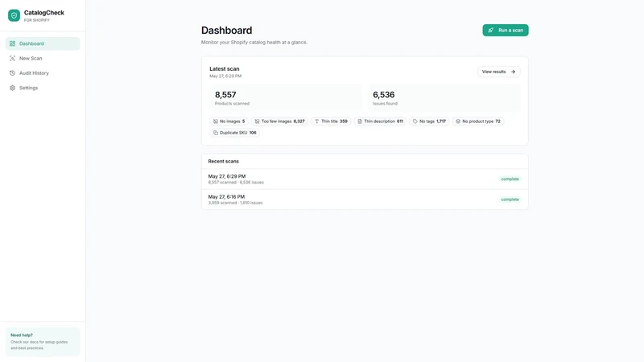
Task: Click the CatalogCheck shield logo
Action: (14, 15)
